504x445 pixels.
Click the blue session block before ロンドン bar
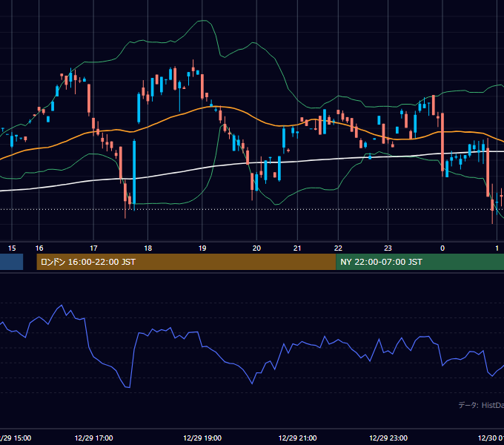(x=12, y=262)
